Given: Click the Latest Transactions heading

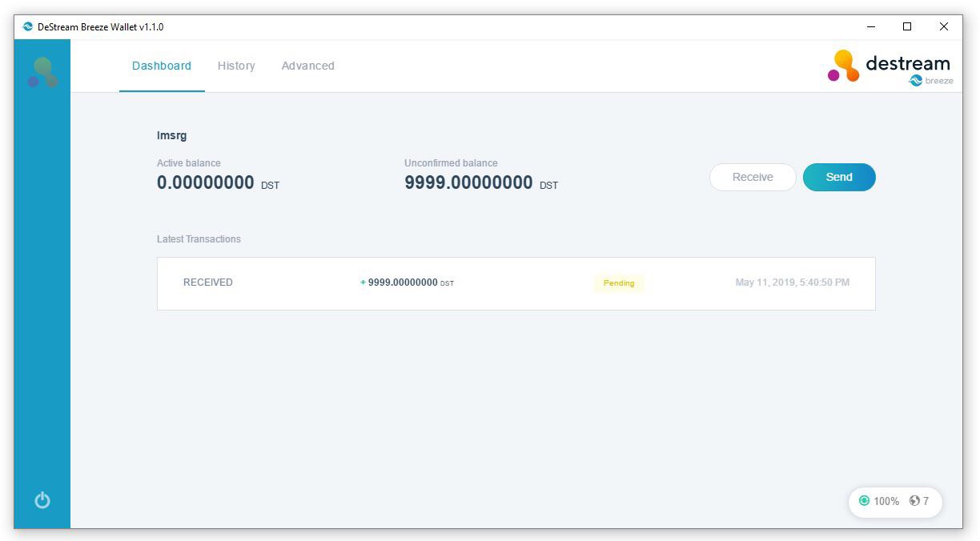Looking at the screenshot, I should [199, 239].
